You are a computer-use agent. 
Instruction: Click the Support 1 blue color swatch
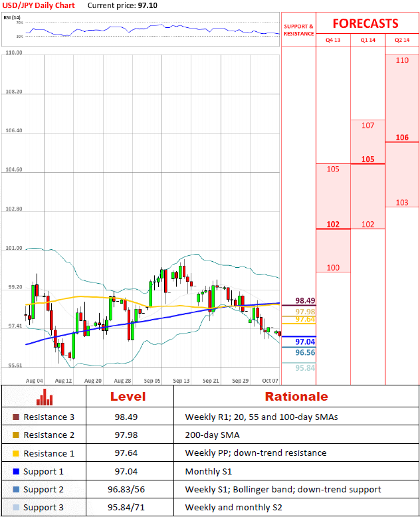click(16, 472)
